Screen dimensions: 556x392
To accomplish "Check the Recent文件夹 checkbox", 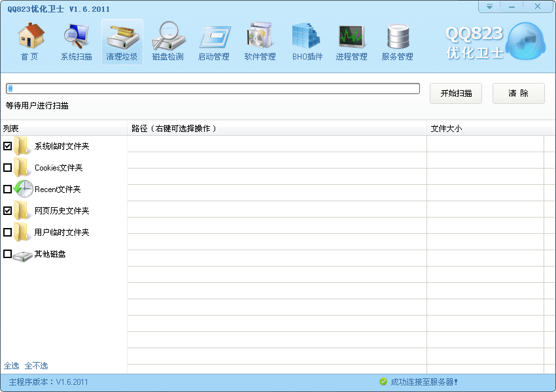I will tap(7, 189).
